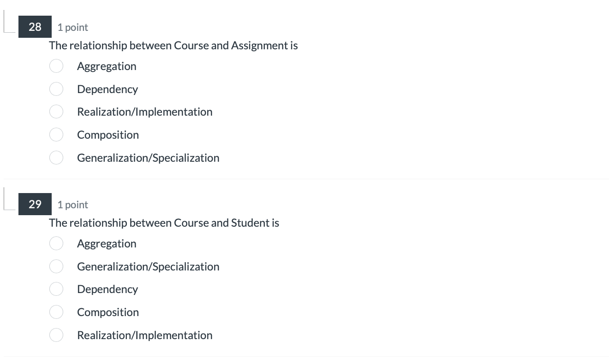Choose Realization/Implementation in question 28

click(x=56, y=112)
